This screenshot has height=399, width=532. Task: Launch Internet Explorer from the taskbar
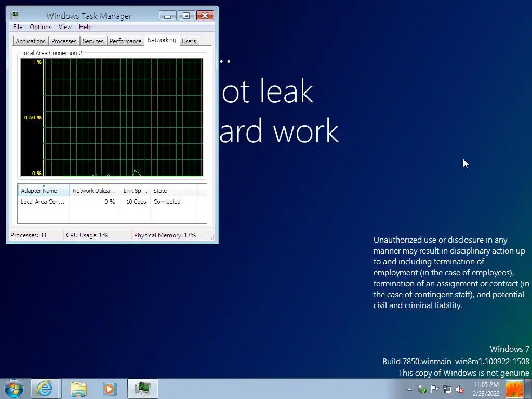[45, 389]
